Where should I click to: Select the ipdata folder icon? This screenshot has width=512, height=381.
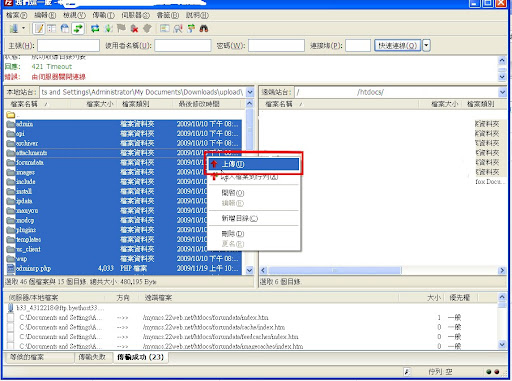(x=11, y=201)
